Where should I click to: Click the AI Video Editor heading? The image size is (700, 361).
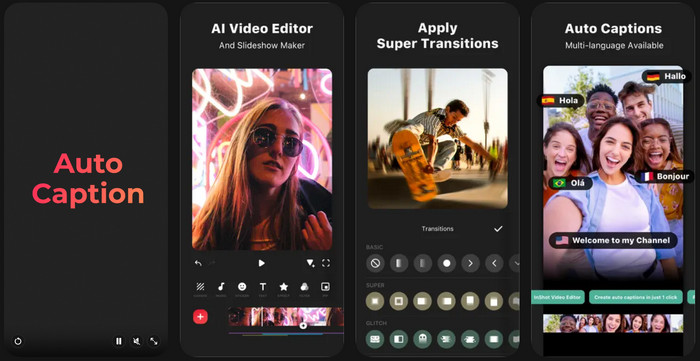click(262, 29)
